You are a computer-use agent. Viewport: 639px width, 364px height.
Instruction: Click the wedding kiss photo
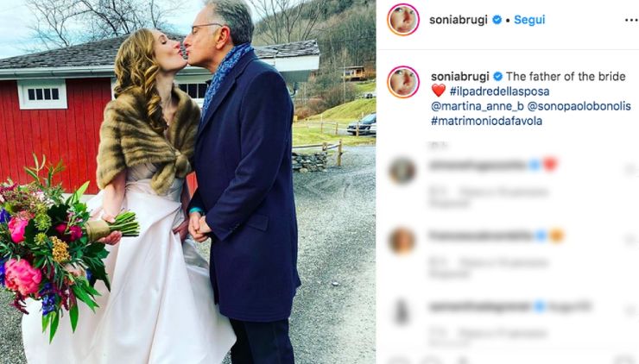click(188, 182)
